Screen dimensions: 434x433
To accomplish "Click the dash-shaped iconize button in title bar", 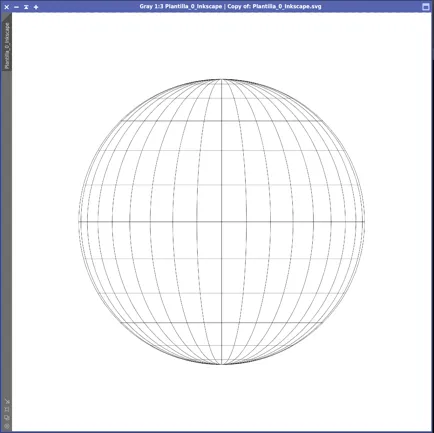I will (x=16, y=7).
